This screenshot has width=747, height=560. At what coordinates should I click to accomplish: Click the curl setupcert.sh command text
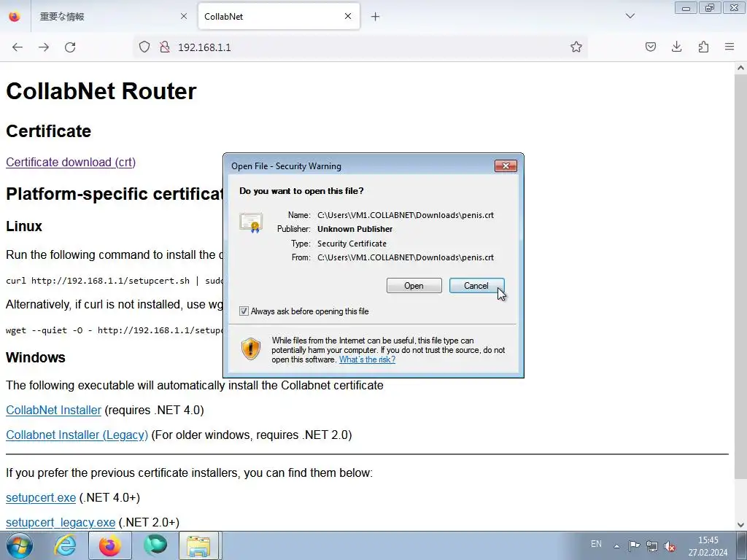115,281
